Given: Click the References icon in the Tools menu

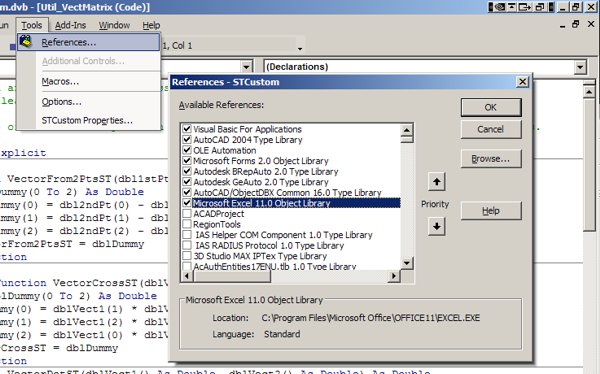Looking at the screenshot, I should point(26,41).
